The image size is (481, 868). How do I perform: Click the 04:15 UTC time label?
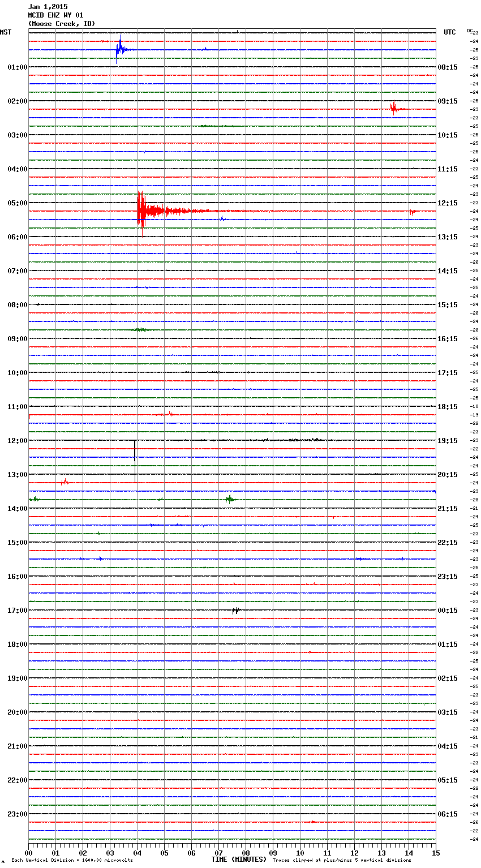pos(448,746)
